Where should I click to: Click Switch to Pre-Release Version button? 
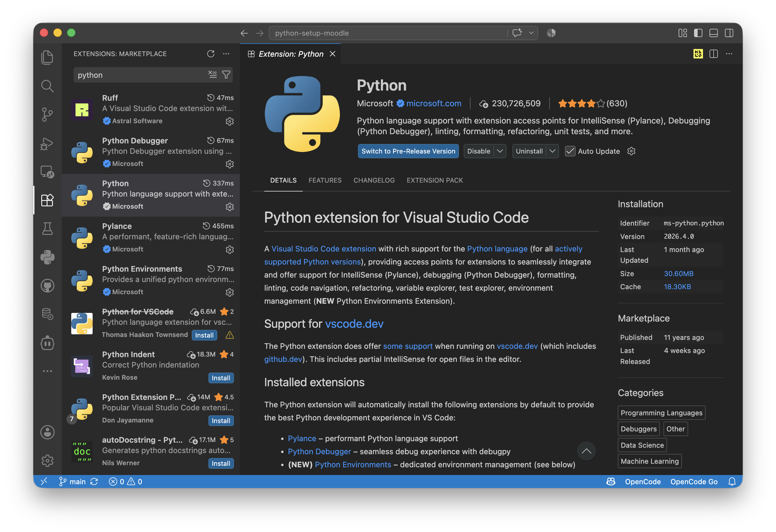point(408,151)
